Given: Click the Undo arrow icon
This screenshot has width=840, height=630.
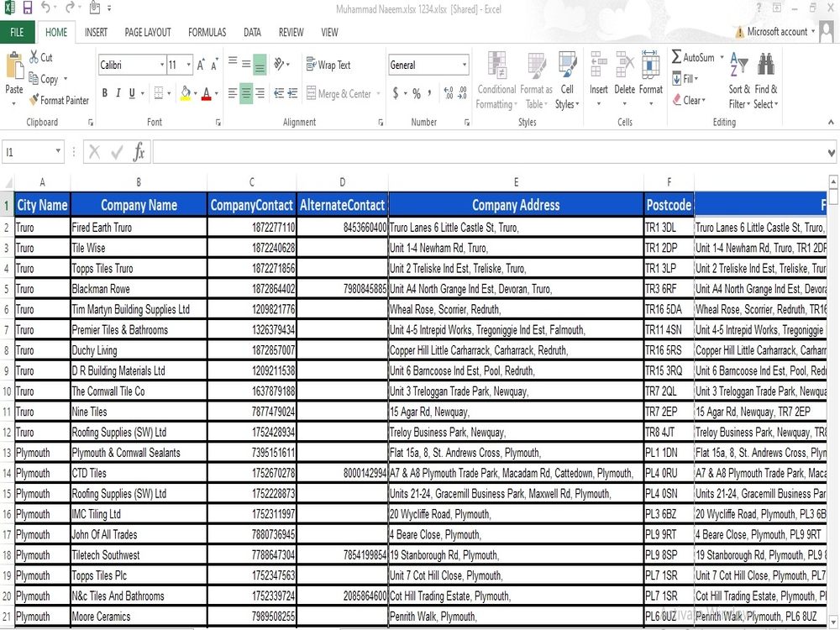Looking at the screenshot, I should (x=46, y=8).
